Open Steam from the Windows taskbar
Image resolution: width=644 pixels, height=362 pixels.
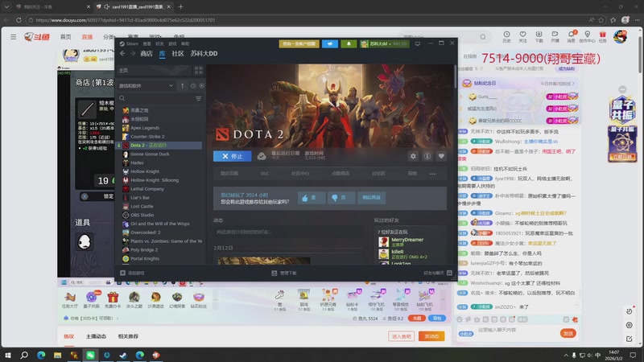pyautogui.click(x=123, y=355)
